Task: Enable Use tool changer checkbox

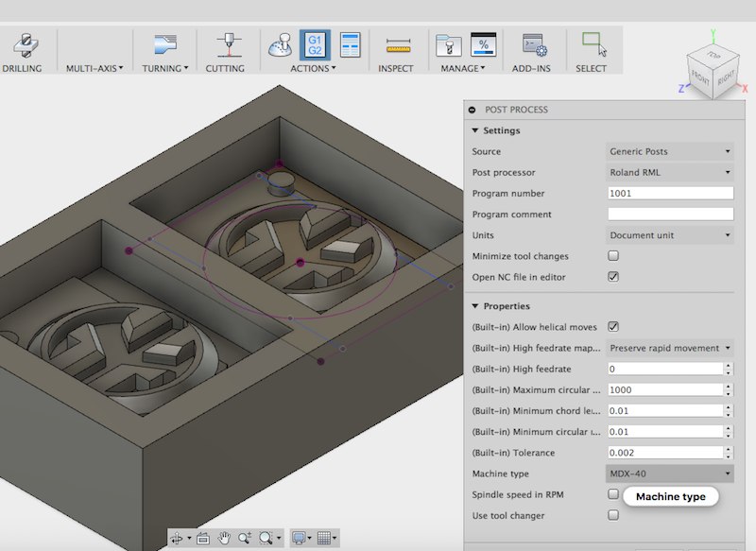Action: point(613,515)
